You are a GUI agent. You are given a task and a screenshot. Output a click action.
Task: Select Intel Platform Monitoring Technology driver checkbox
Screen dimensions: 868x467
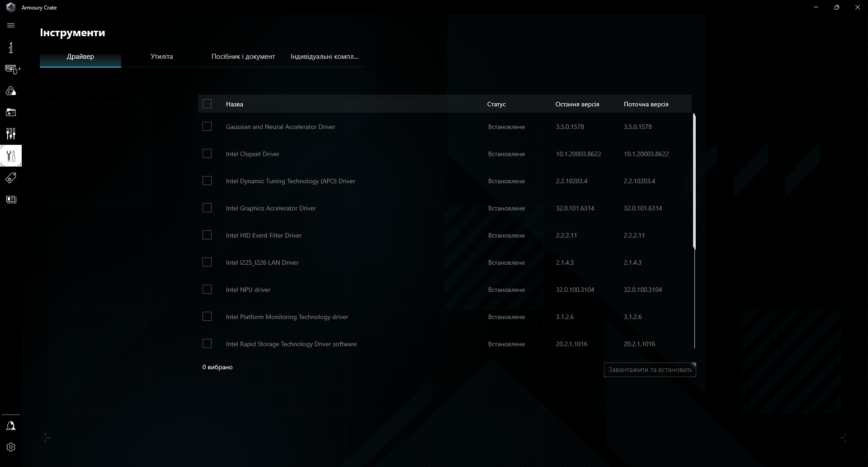(x=207, y=317)
